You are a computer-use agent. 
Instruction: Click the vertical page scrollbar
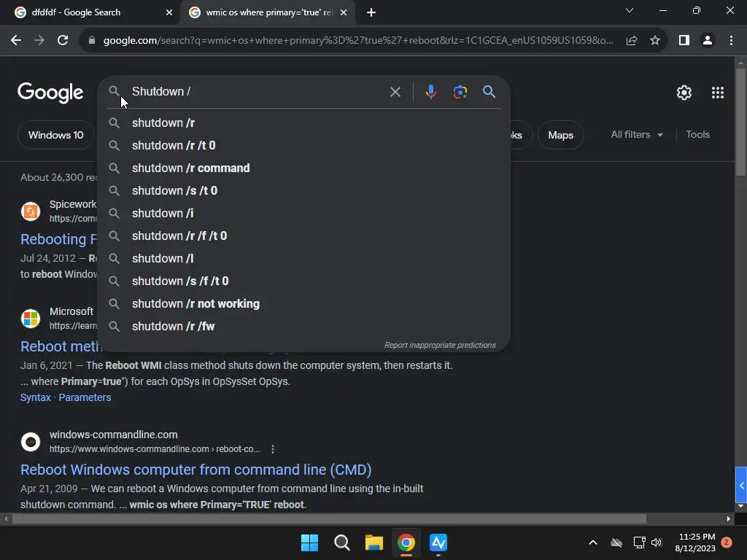[740, 122]
